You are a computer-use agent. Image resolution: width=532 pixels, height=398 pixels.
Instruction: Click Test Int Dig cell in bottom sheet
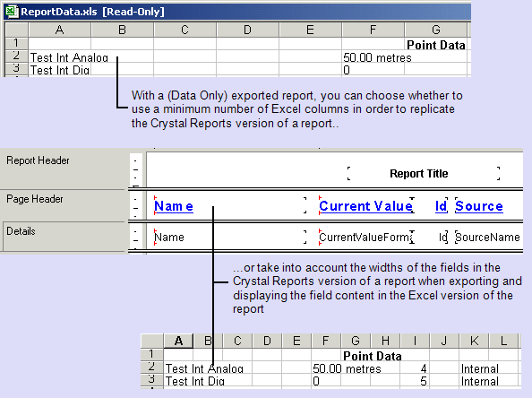point(194,381)
